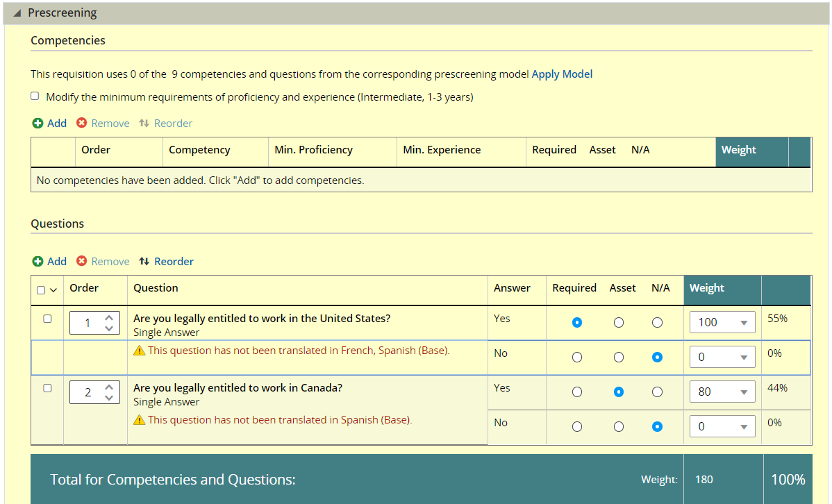Enable modify minimum requirements checkbox
Image resolution: width=832 pixels, height=504 pixels.
pos(35,96)
